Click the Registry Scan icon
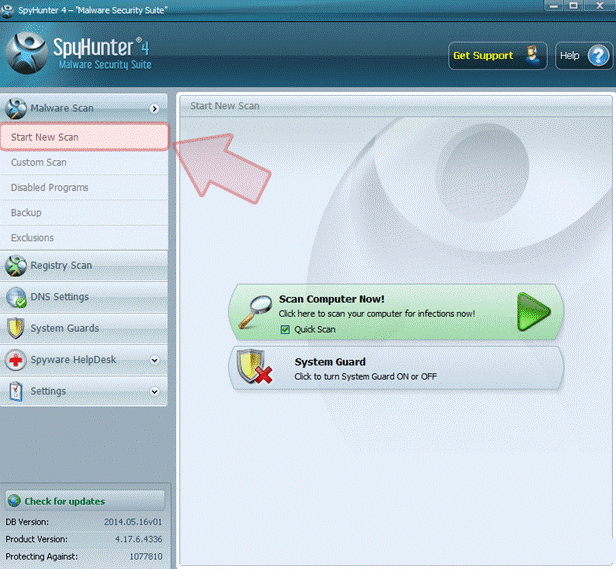Viewport: 616px width, 569px height. (16, 266)
